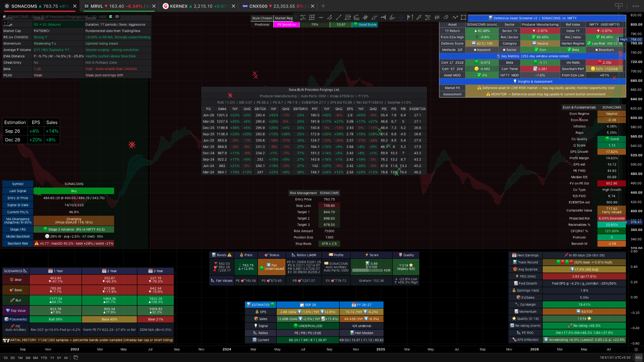This screenshot has height=362, width=644.
Task: Click the FII Sensitive cell
Action: (x=286, y=24)
